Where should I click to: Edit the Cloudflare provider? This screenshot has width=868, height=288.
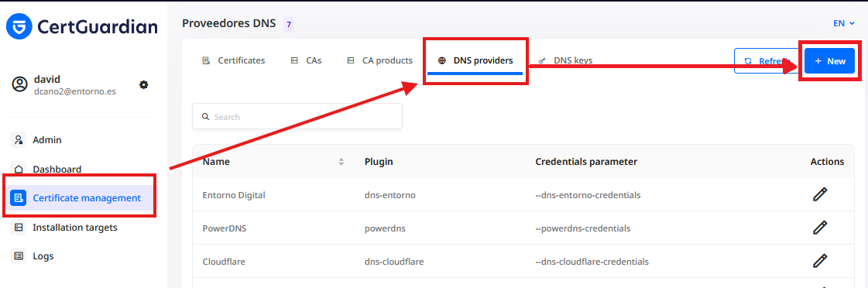(x=821, y=261)
